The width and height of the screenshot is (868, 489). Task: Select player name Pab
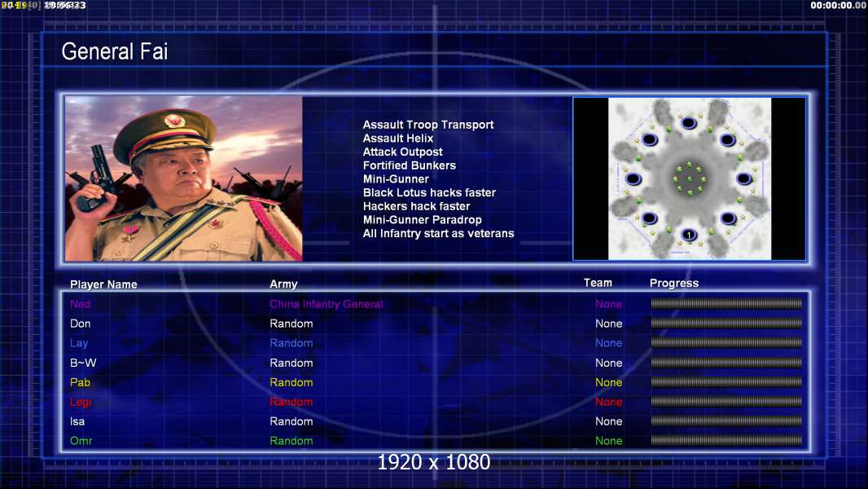tap(80, 382)
